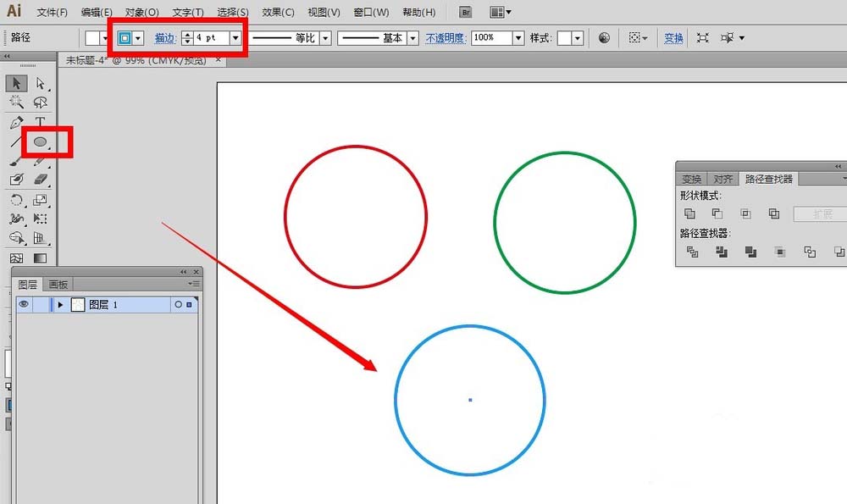Select the Eraser tool
847x504 pixels.
(x=41, y=180)
